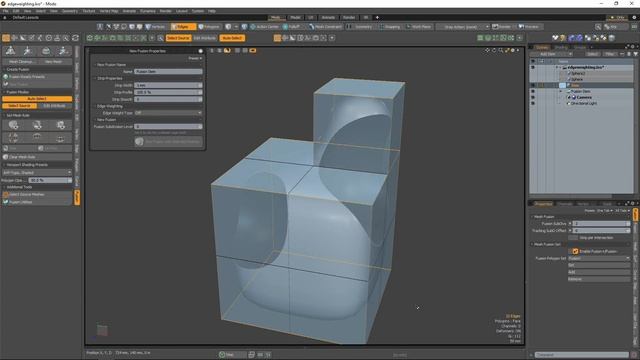Click Fusion Utilities in Additional Tools
This screenshot has height=360, width=640.
(37, 202)
